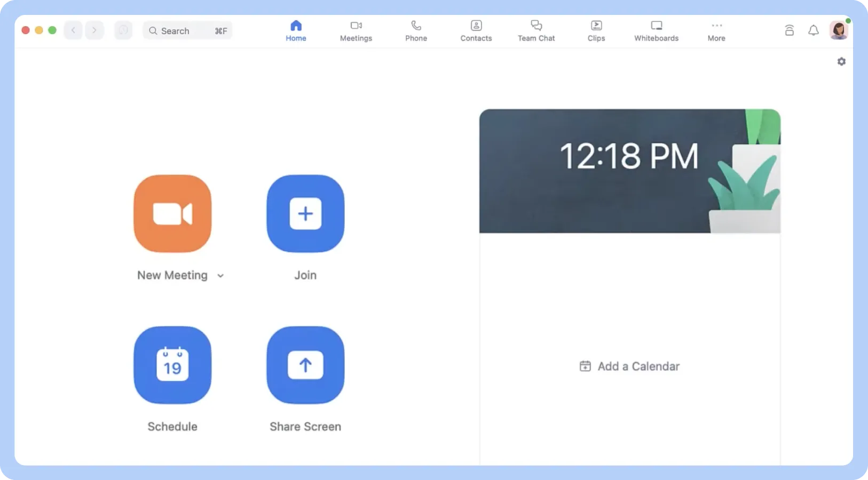The height and width of the screenshot is (480, 868).
Task: Open the Phone panel
Action: click(x=416, y=30)
